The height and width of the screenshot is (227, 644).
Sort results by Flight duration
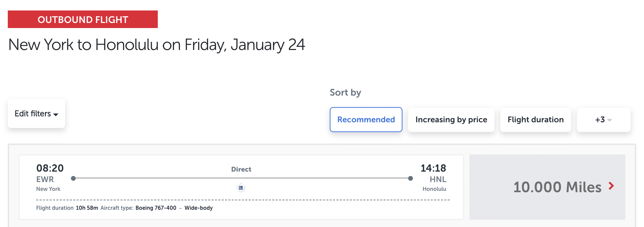click(536, 120)
